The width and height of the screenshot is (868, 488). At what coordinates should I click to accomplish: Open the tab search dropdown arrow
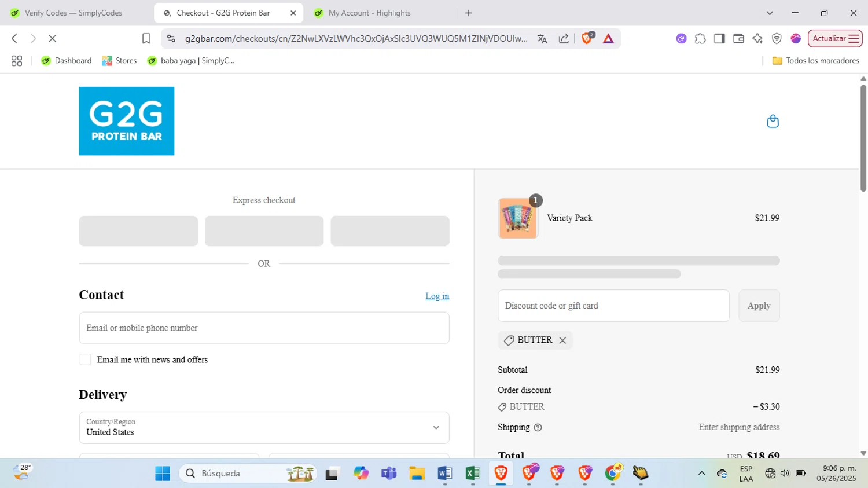770,13
